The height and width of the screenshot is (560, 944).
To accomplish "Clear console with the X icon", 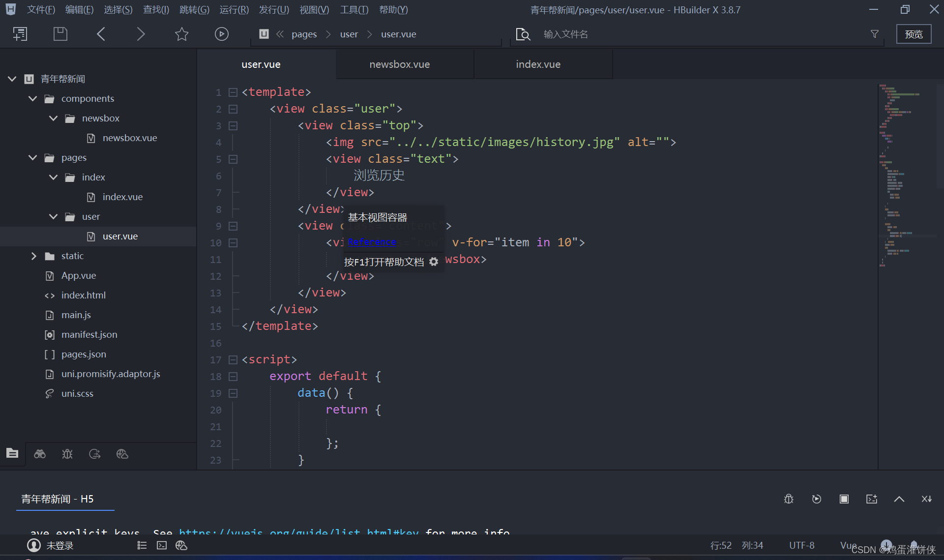I will coord(927,499).
